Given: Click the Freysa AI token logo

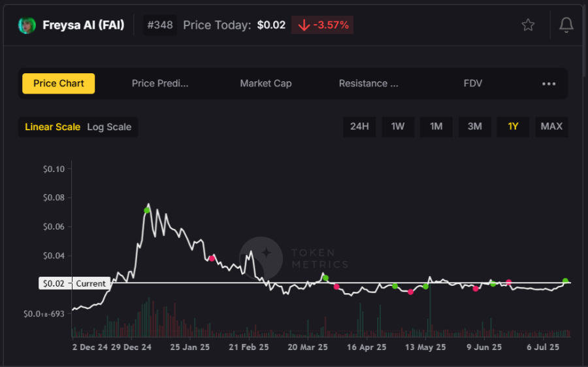Looking at the screenshot, I should point(27,26).
